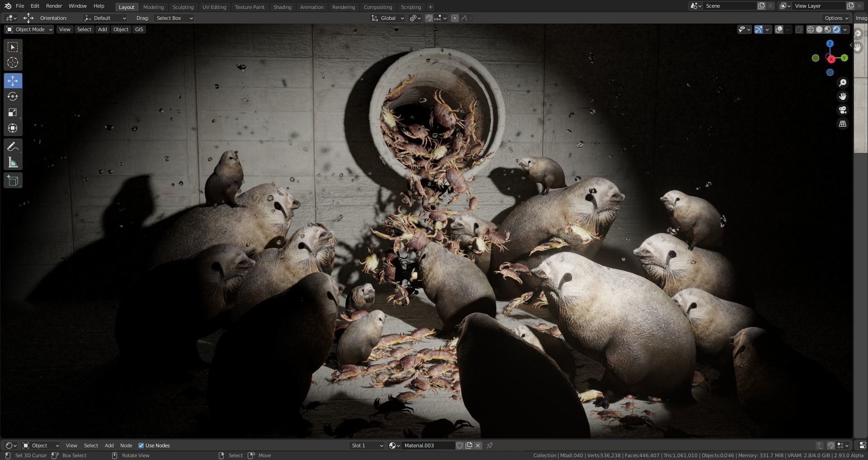Open the viewport Object menu
This screenshot has height=460, width=868.
(121, 29)
